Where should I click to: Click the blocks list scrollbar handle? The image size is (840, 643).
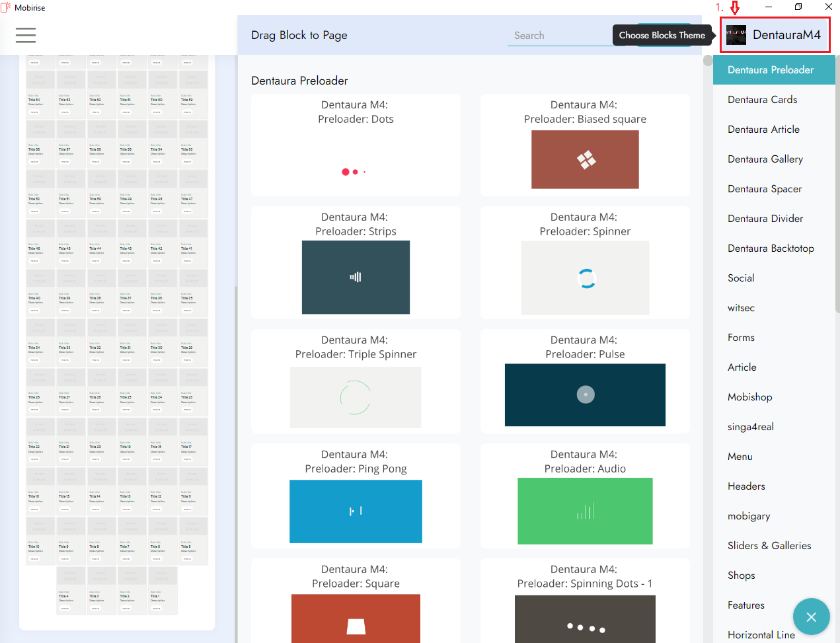(708, 61)
